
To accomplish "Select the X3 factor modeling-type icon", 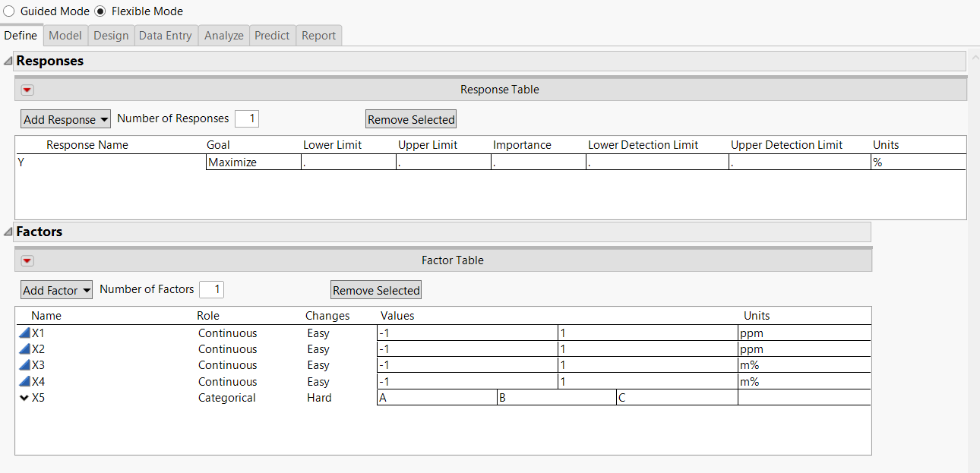I will point(24,365).
